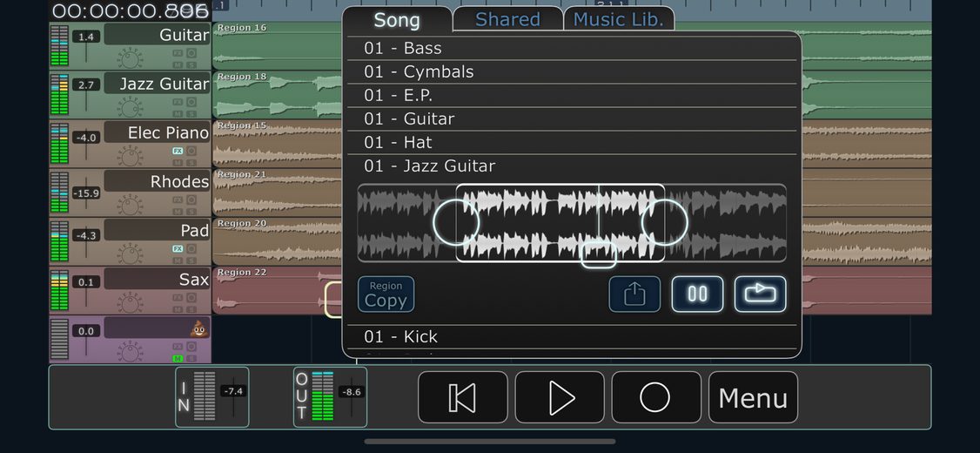This screenshot has width=980, height=453.
Task: Select Region 21 on the Rhodes track
Action: tap(277, 192)
